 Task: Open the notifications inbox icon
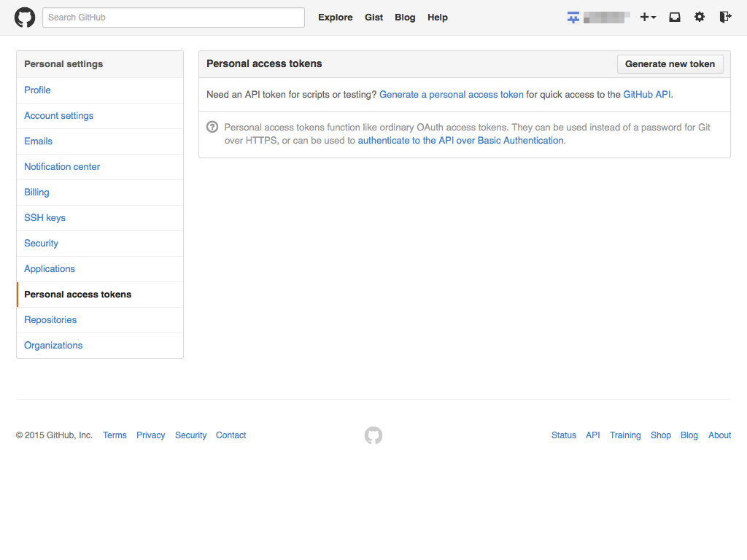(675, 17)
